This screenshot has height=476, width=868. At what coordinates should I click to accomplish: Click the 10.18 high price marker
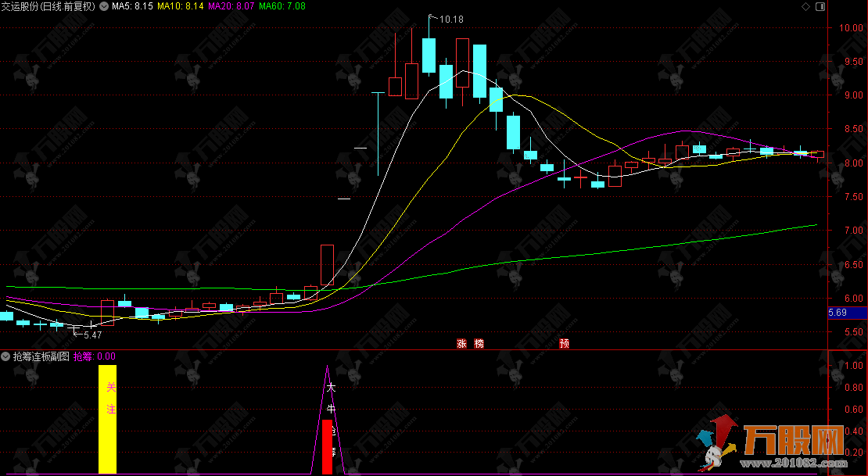click(450, 19)
